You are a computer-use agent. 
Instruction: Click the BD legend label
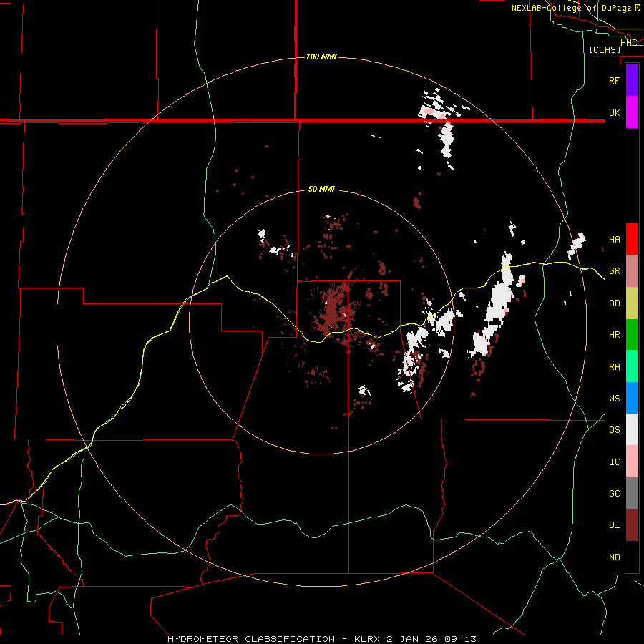click(x=615, y=303)
